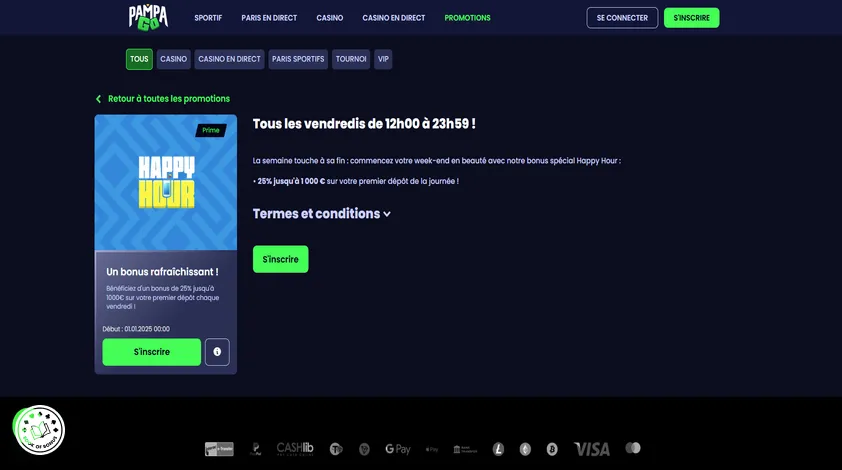Screen dimensions: 842x470
Task: Click the Google Pay logo
Action: 397,449
